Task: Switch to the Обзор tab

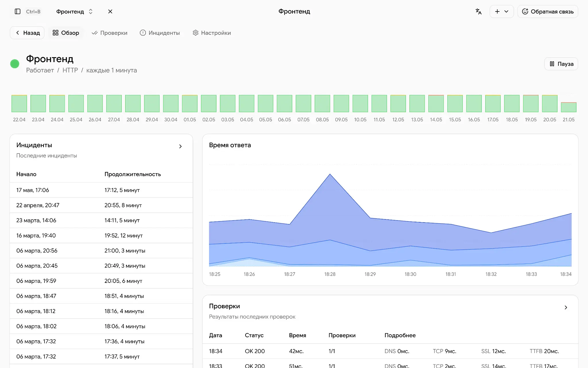Action: click(66, 33)
